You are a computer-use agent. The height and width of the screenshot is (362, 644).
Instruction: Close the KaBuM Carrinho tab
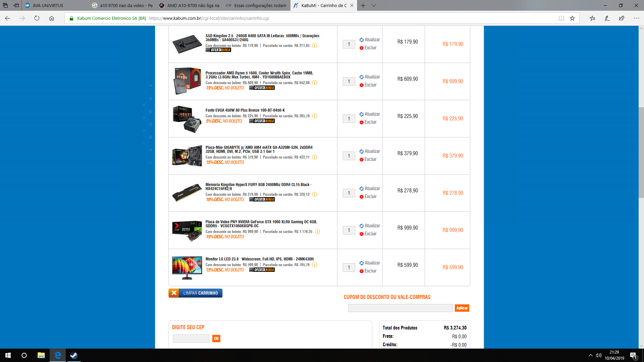(352, 5)
